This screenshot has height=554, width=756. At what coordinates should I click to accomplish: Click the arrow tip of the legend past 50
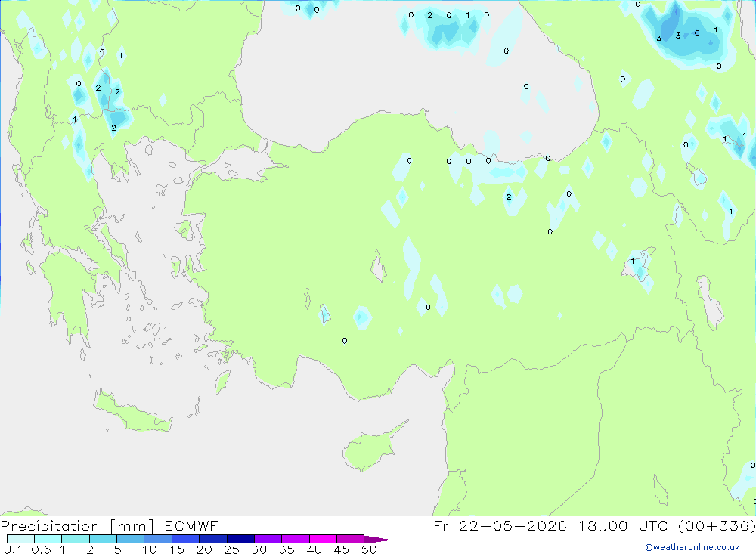(x=379, y=540)
